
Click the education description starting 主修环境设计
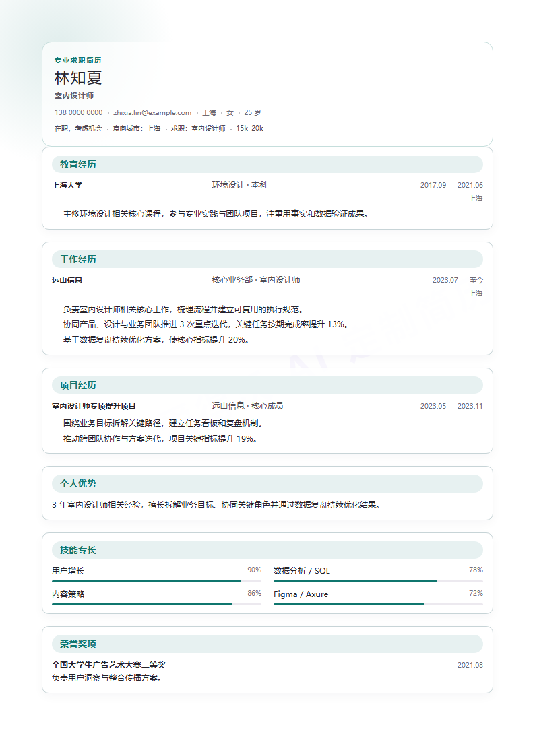coord(216,214)
